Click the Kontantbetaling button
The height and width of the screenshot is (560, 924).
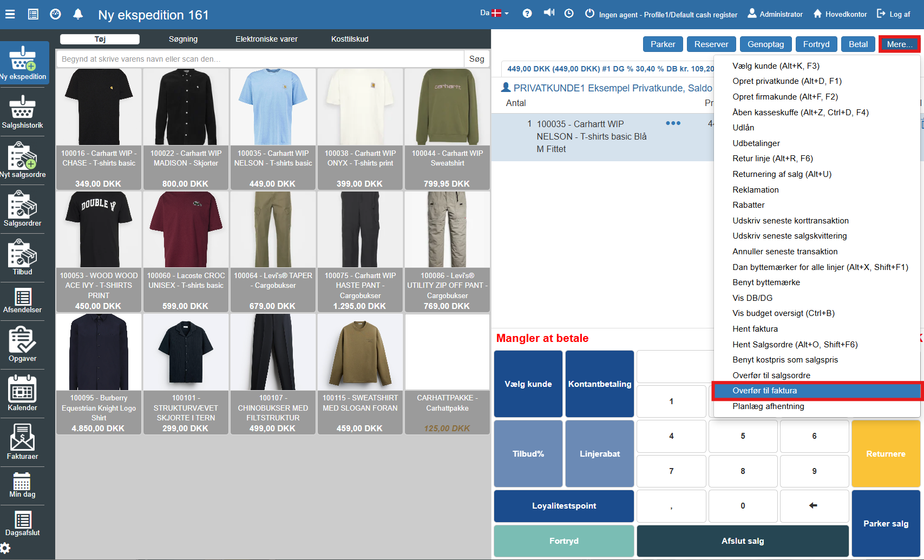(x=600, y=384)
